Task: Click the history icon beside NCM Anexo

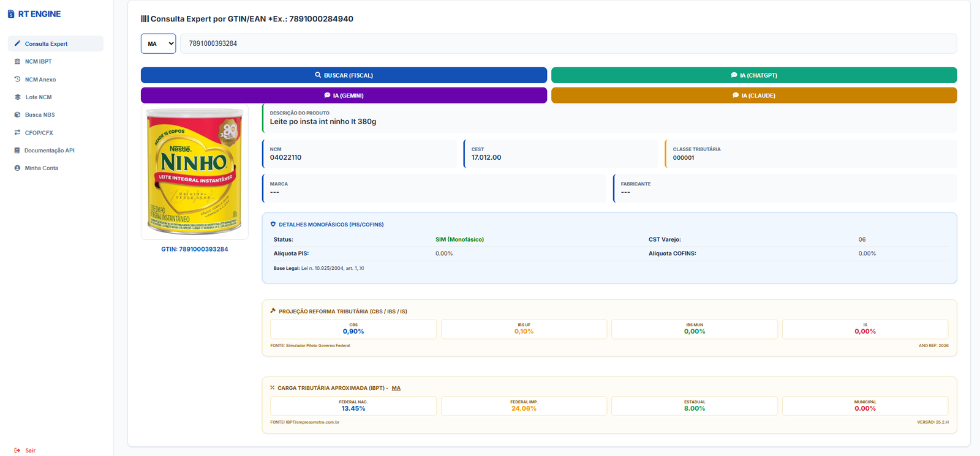Action: (x=18, y=79)
